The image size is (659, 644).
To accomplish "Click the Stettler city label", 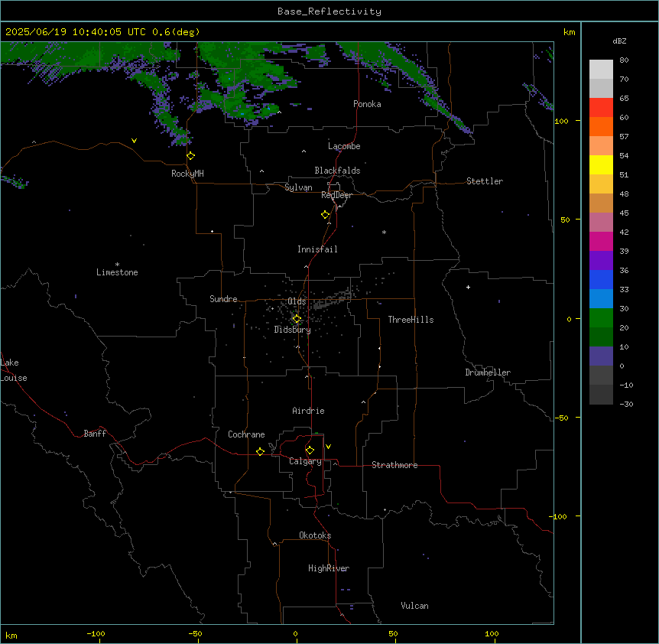I will (x=485, y=181).
